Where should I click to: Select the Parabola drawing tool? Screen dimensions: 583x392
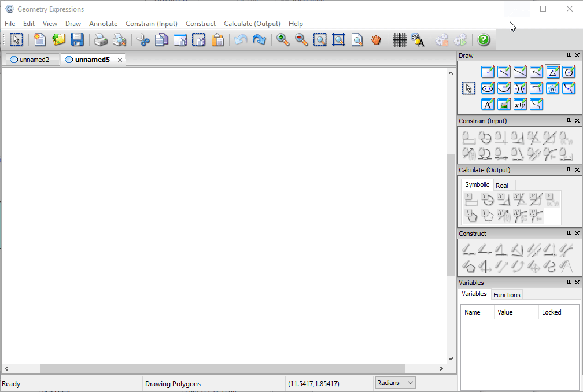(504, 88)
